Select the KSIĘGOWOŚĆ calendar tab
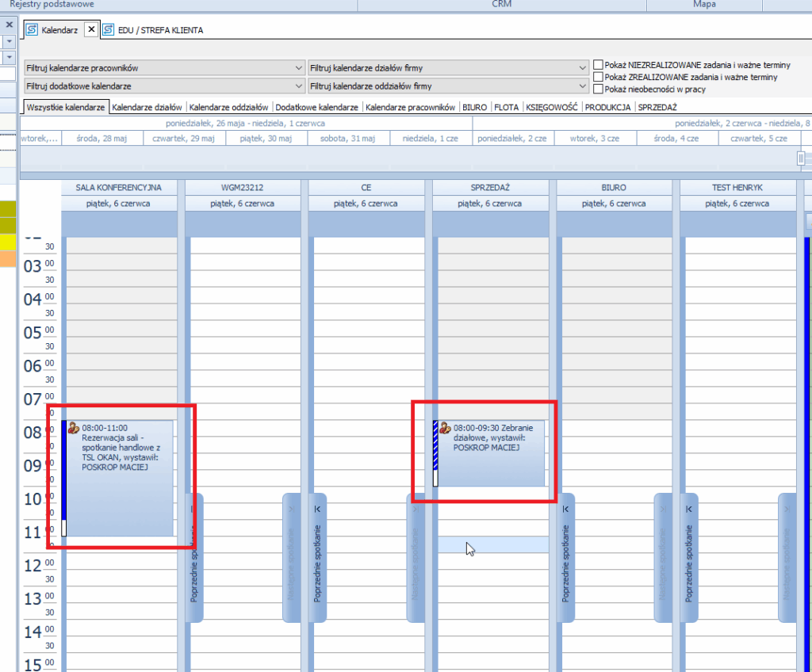This screenshot has width=812, height=672. (x=553, y=107)
